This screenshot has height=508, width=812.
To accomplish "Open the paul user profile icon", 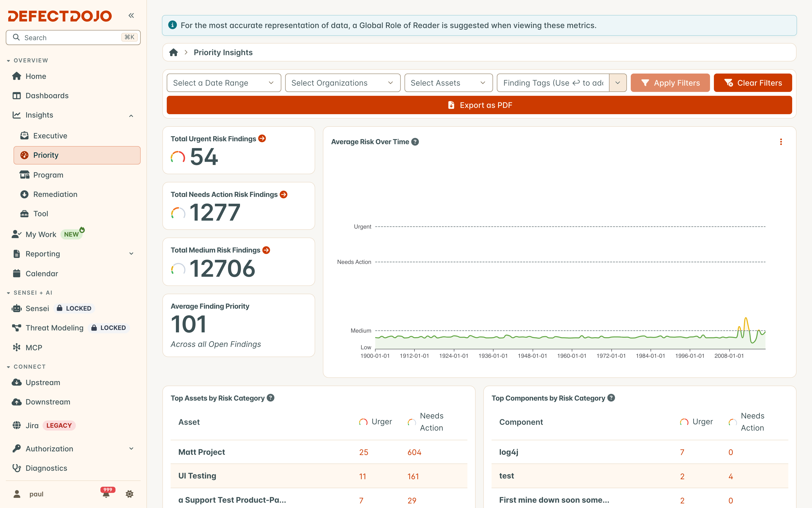I will coord(17,494).
